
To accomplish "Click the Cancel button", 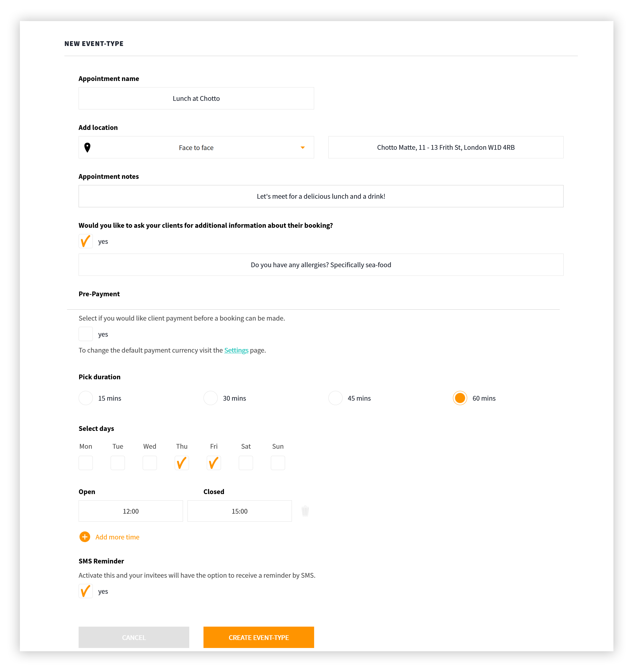I will coord(134,637).
